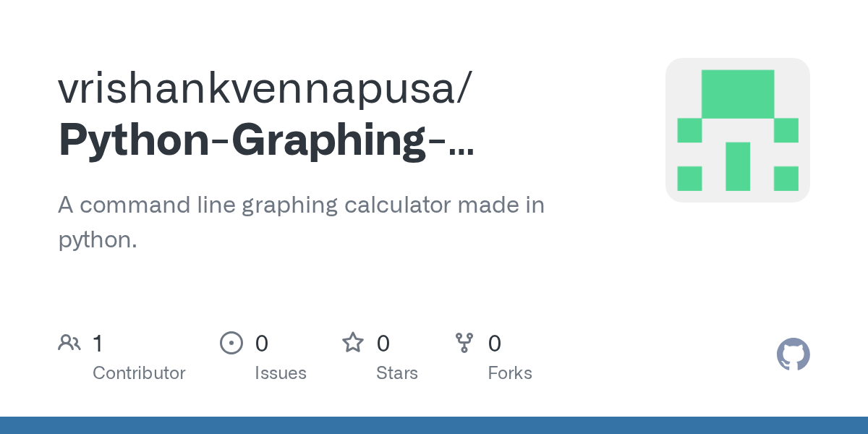Click the Forks label
The height and width of the screenshot is (434, 868).
pyautogui.click(x=509, y=373)
